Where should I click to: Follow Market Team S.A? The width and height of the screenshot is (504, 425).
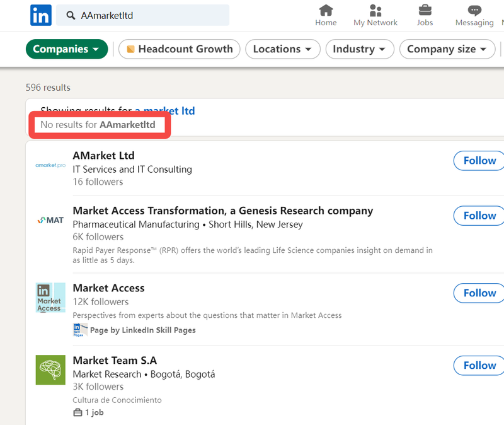point(479,365)
